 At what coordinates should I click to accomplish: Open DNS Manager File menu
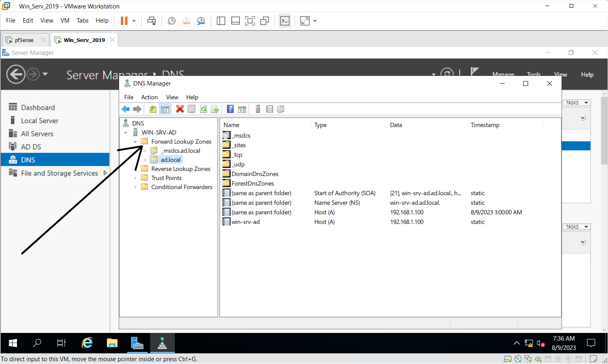click(x=129, y=97)
